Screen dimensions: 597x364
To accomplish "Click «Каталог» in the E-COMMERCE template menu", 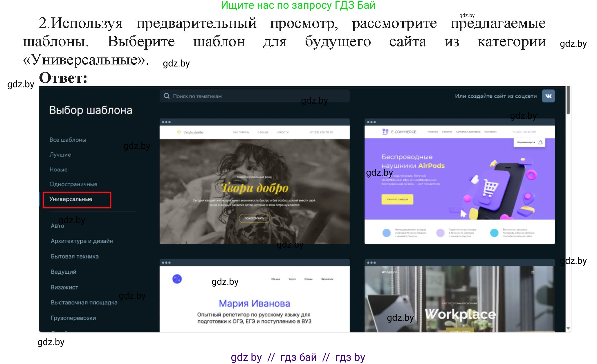I will pyautogui.click(x=447, y=132).
